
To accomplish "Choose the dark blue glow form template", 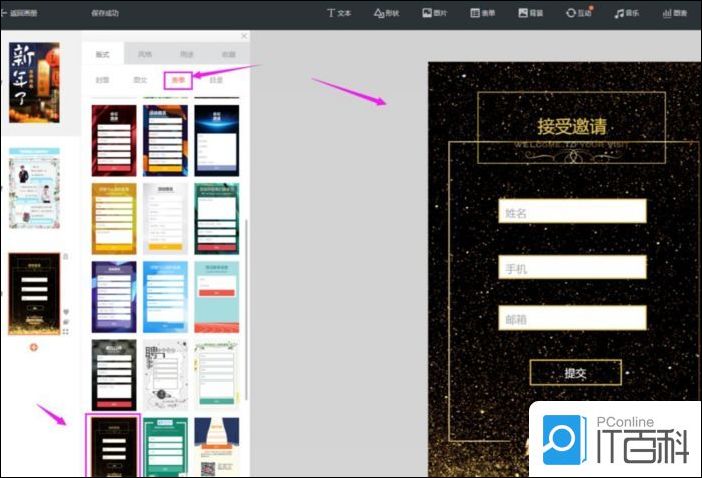I will click(217, 141).
